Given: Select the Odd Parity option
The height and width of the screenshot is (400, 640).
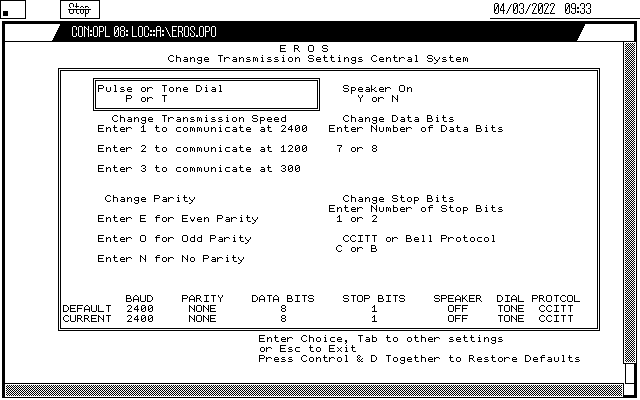Looking at the screenshot, I should tap(174, 239).
